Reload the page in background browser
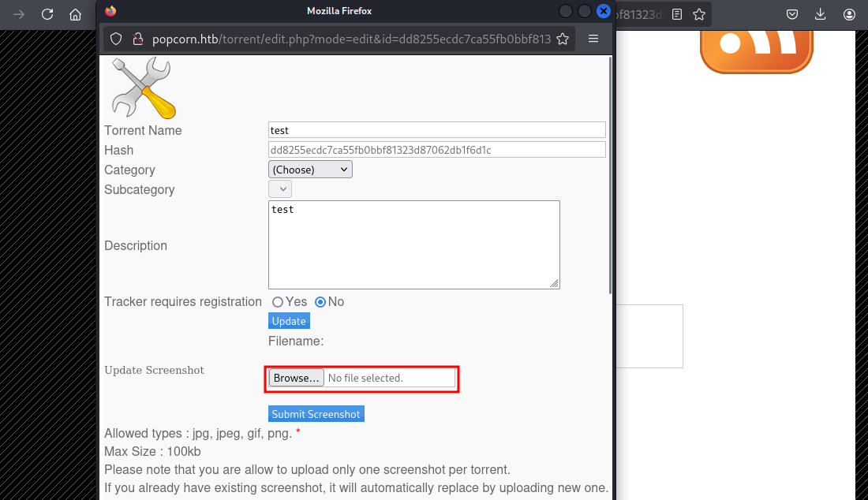The image size is (868, 500). [47, 14]
